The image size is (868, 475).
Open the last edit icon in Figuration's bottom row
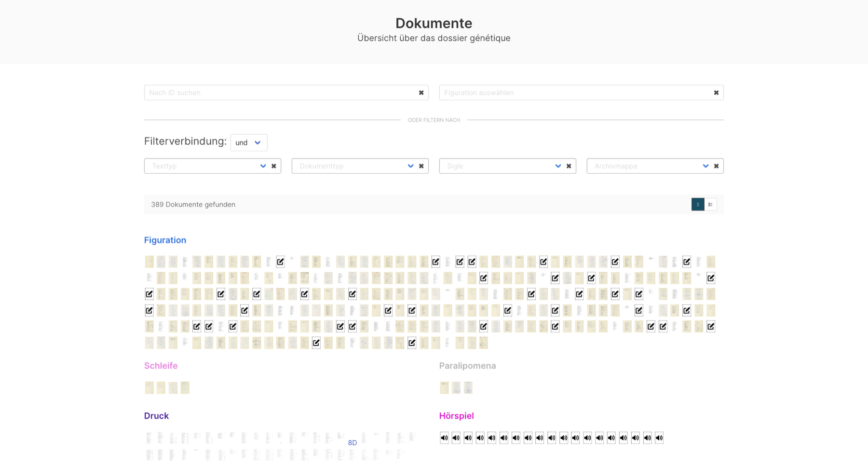pos(412,343)
